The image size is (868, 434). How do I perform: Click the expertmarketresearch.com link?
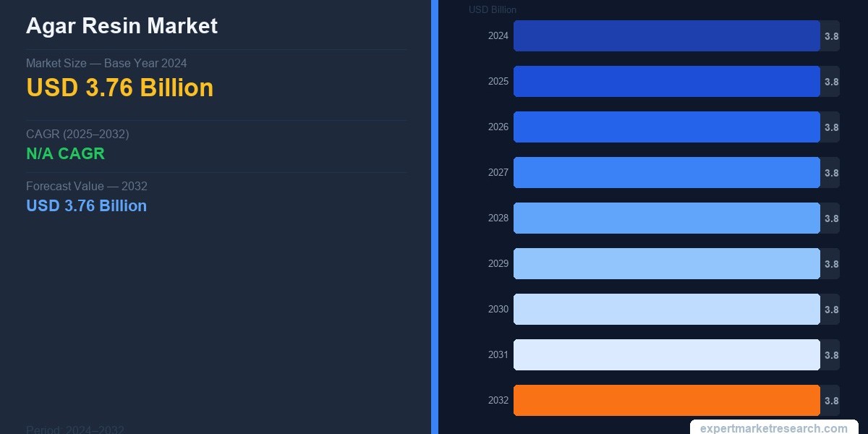coord(773,427)
